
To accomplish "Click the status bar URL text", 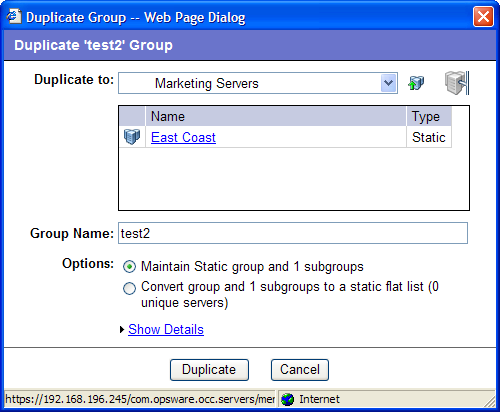I will tap(140, 399).
